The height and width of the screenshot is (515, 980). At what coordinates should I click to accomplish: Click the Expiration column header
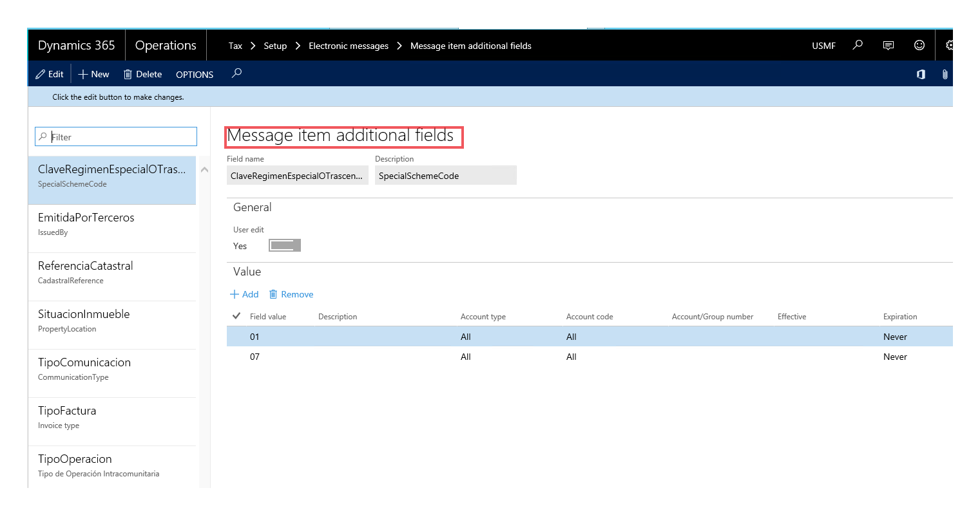pyautogui.click(x=900, y=317)
